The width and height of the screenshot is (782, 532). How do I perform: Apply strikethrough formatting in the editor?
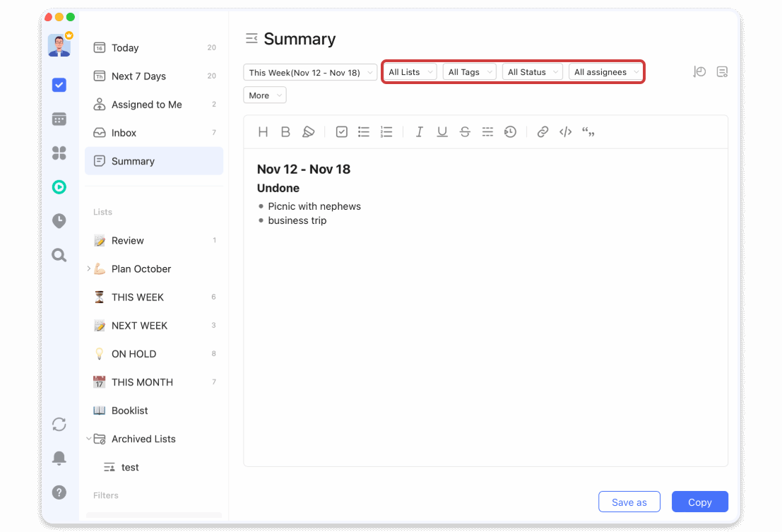pyautogui.click(x=465, y=131)
